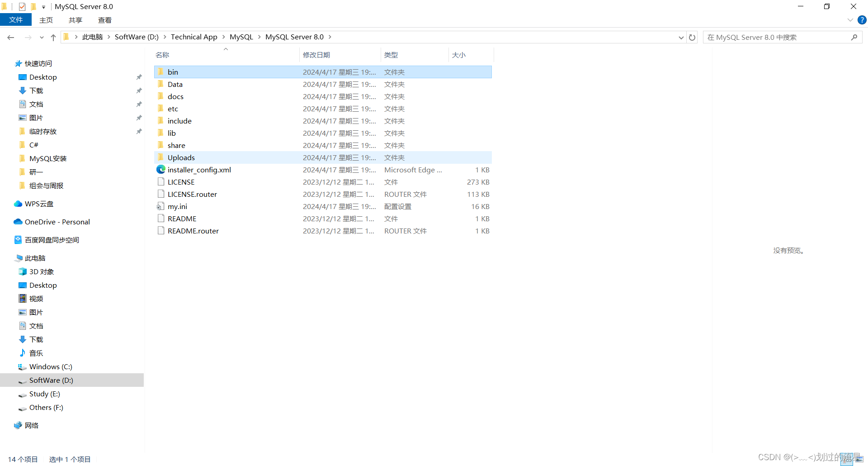Image resolution: width=868 pixels, height=466 pixels.
Task: Select the include folder
Action: click(323, 121)
